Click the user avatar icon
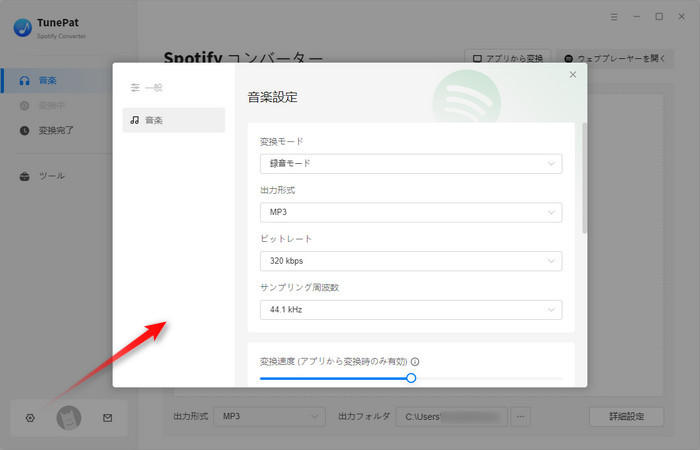The width and height of the screenshot is (700, 450). tap(69, 418)
